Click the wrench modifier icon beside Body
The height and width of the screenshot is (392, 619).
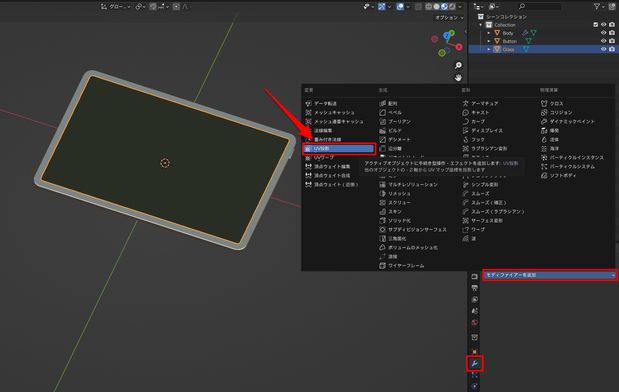tap(525, 33)
